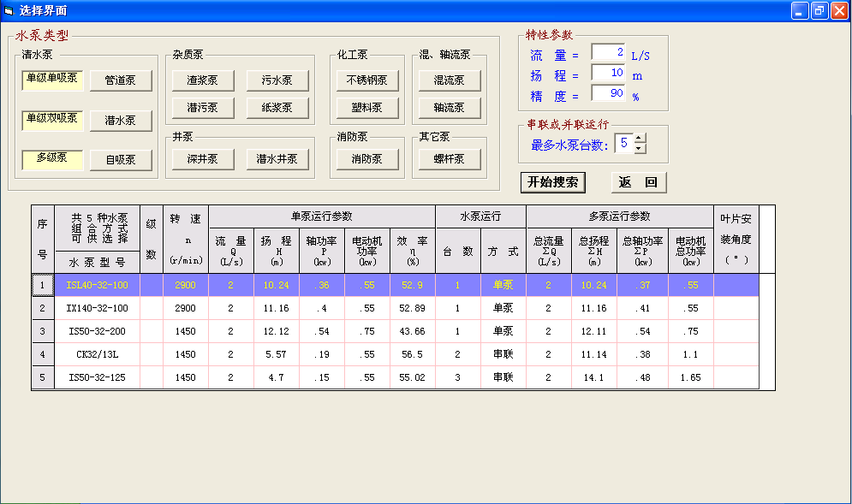Viewport: 852px width, 504px height.
Task: Start the search with 开始搜索
Action: tap(552, 182)
